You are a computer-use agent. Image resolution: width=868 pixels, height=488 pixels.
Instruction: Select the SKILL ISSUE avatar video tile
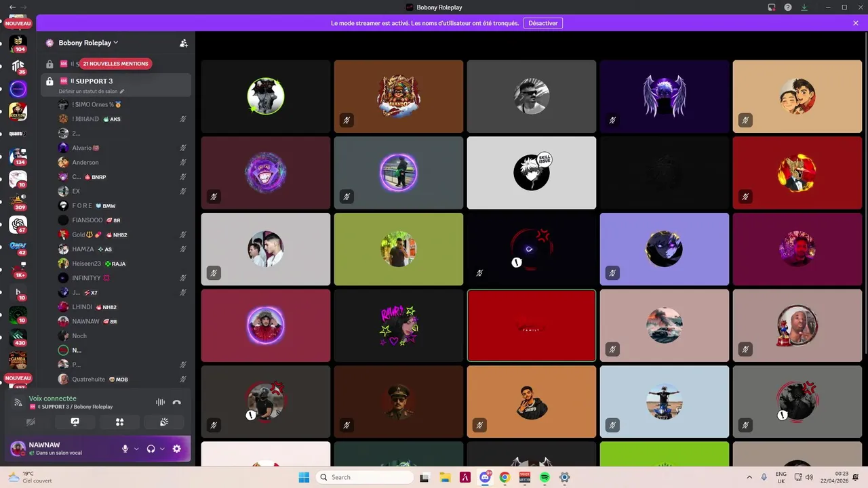[532, 173]
